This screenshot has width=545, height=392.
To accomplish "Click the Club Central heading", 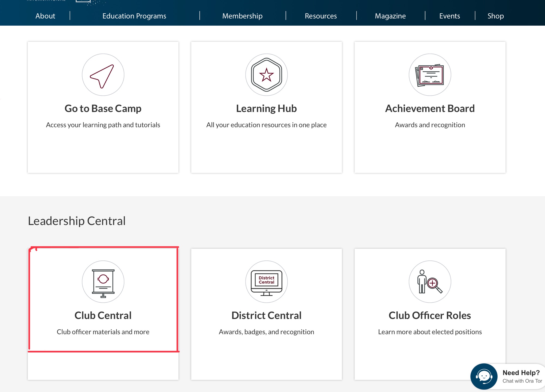I will 103,315.
